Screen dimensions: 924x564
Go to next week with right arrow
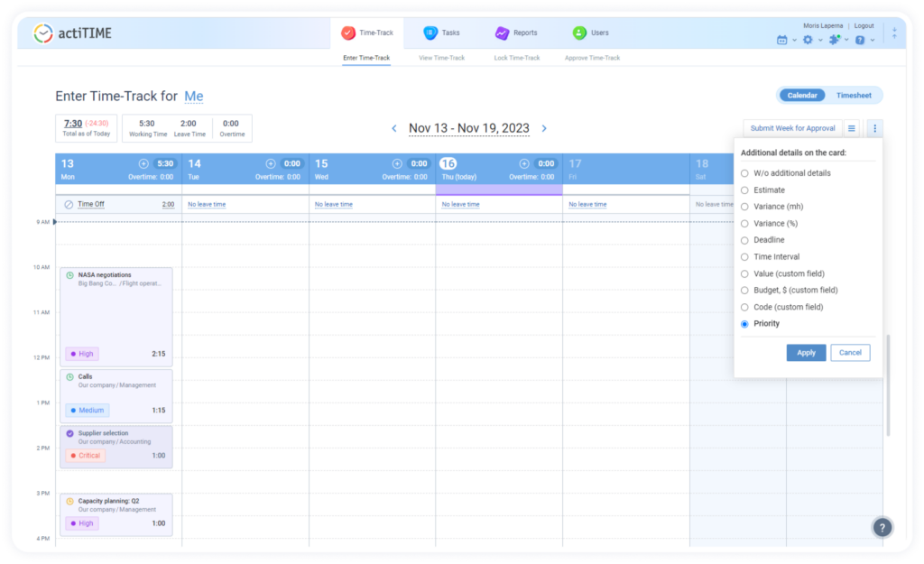544,128
